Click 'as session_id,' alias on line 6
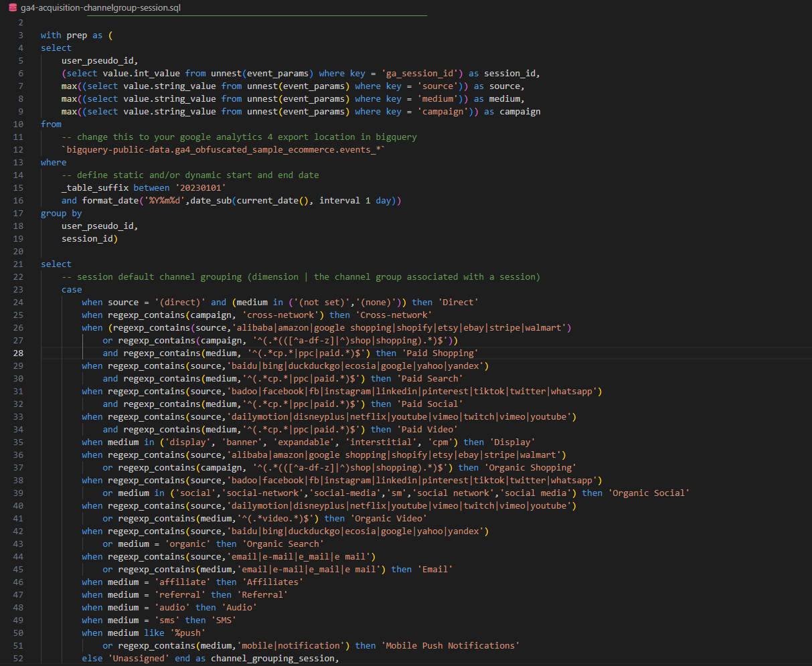Viewport: 812px width, 666px height. [504, 73]
